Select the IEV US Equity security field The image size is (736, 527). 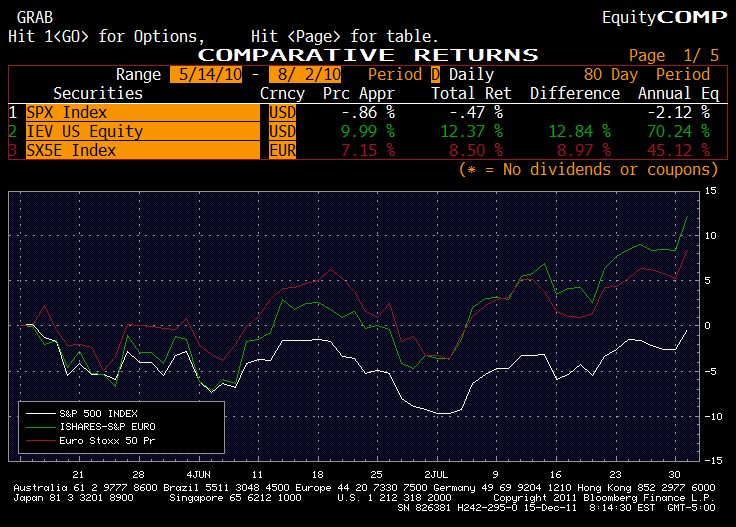(143, 131)
